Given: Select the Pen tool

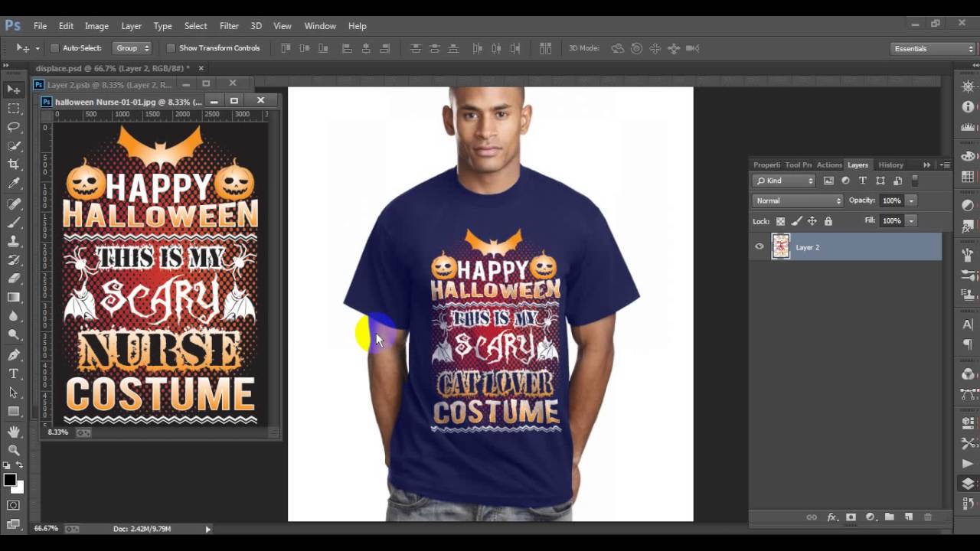Looking at the screenshot, I should 14,355.
